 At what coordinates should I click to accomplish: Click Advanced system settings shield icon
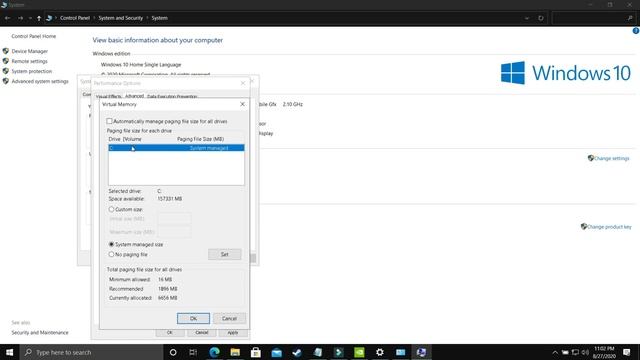pos(6,81)
